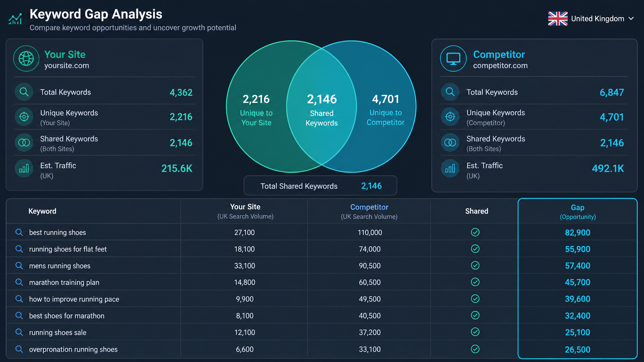This screenshot has height=362, width=644.
Task: Click Your Site Shared Keywords overlapping-circles icon
Action: 24,143
